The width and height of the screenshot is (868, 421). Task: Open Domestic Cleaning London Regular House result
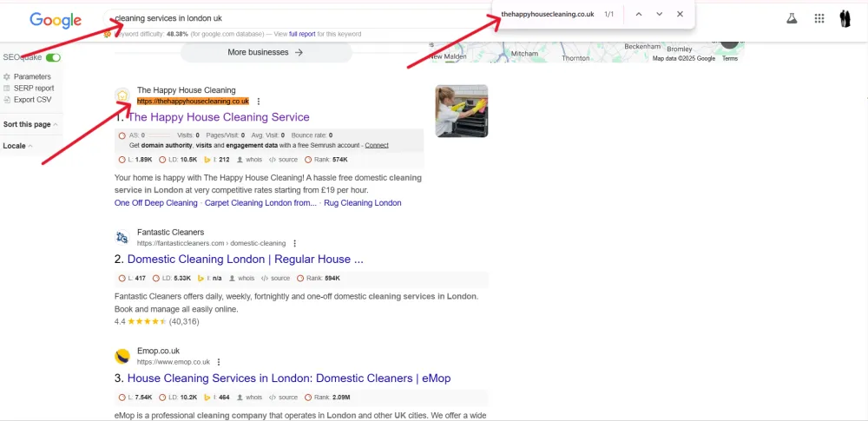(x=246, y=260)
